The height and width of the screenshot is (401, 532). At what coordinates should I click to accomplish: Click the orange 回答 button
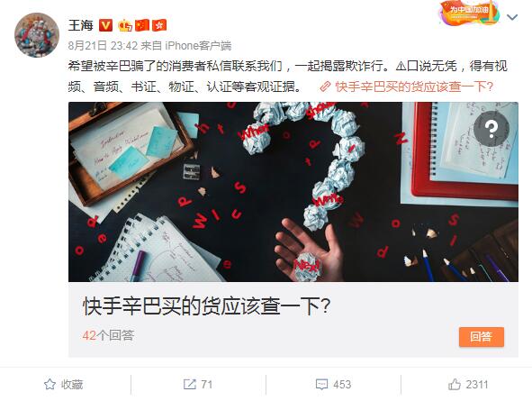[481, 337]
